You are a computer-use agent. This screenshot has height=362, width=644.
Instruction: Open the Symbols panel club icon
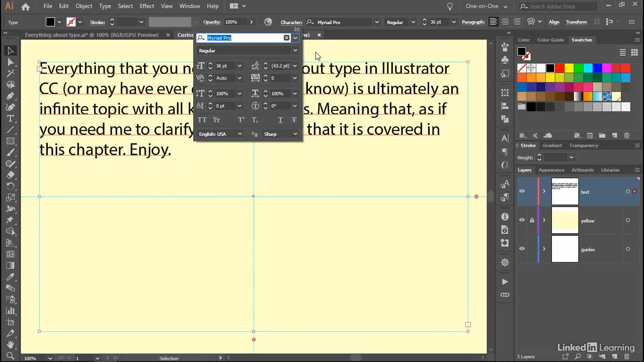[505, 59]
